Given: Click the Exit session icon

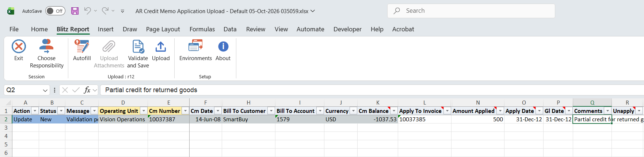Looking at the screenshot, I should point(19,47).
